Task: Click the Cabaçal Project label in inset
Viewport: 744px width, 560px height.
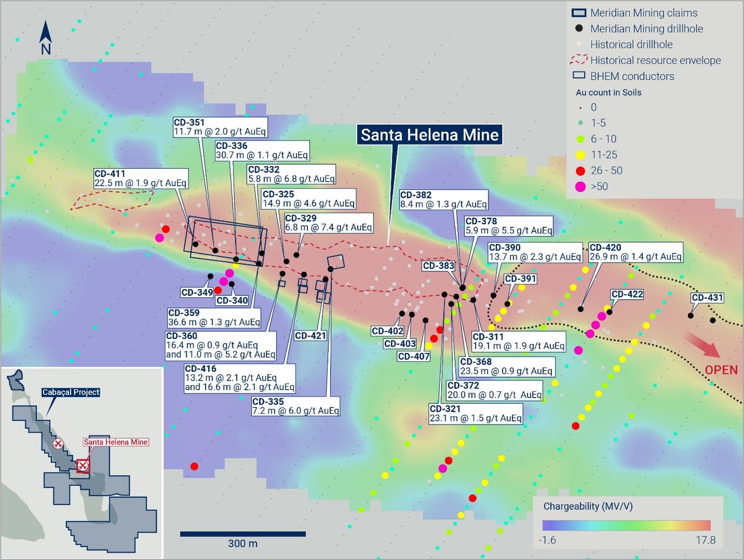Action: point(71,392)
